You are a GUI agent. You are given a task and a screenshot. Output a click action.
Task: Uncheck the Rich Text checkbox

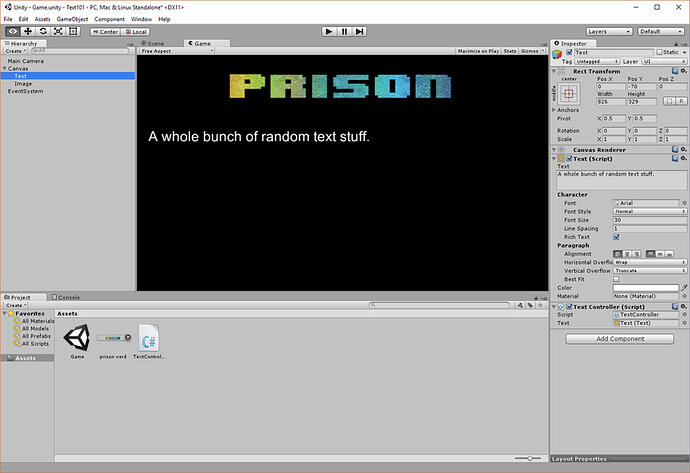pos(616,237)
